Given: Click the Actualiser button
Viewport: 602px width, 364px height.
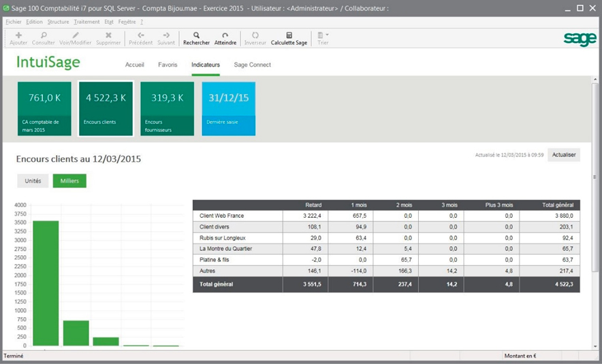Looking at the screenshot, I should tap(564, 155).
